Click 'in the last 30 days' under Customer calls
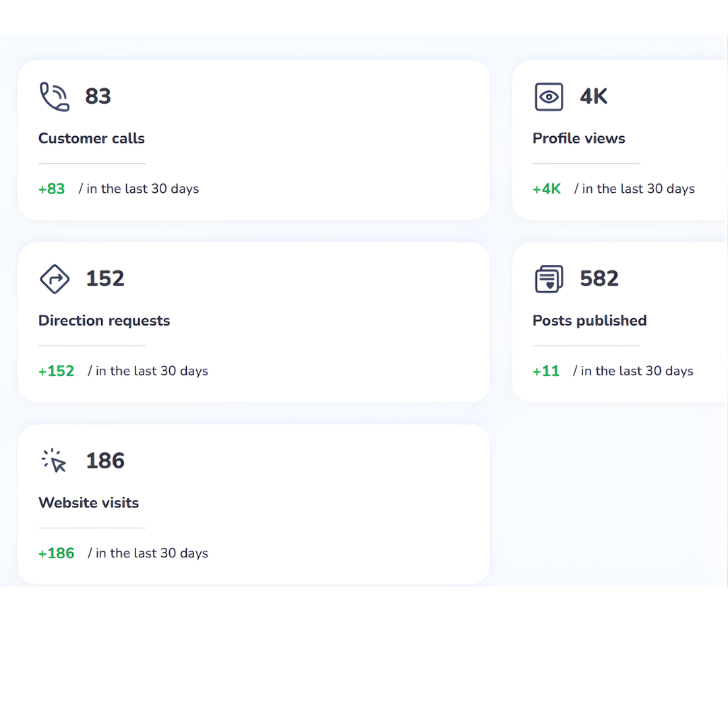 click(x=142, y=189)
